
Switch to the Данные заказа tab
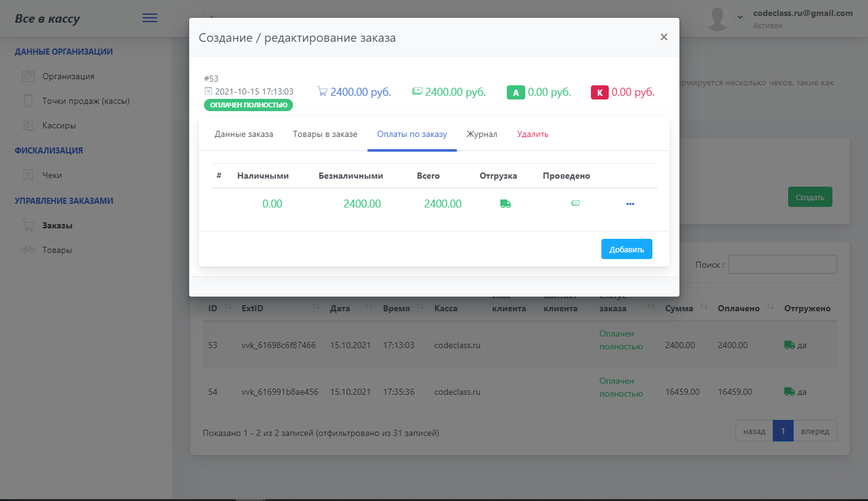point(244,134)
